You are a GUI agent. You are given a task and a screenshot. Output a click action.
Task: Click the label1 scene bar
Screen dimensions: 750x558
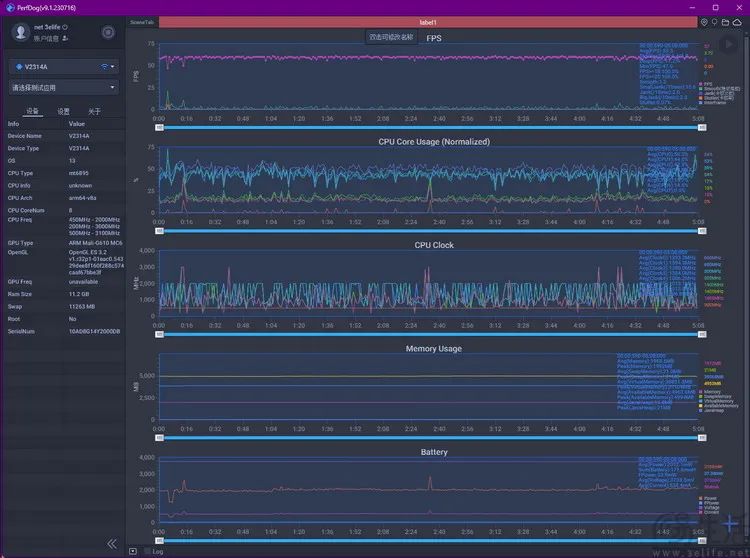428,21
